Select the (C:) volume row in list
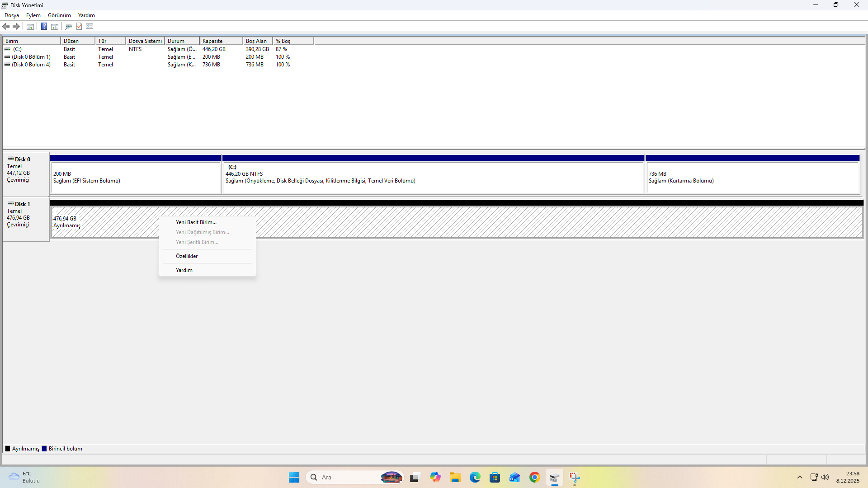This screenshot has height=488, width=868. coord(17,49)
